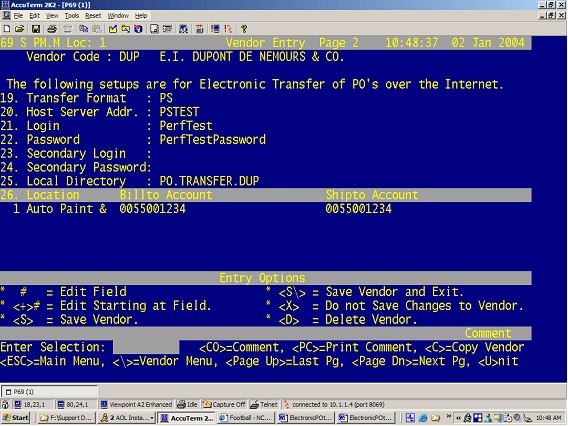Click the Save Vendor and Exit option text
Viewport: 568px width, 426px height.
pyautogui.click(x=394, y=292)
